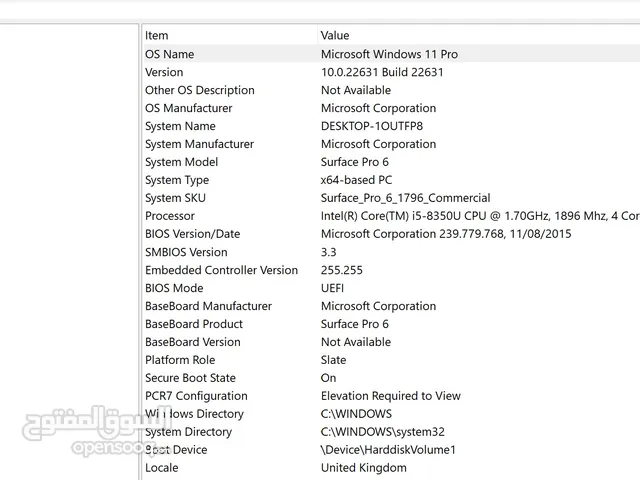Viewport: 640px width, 480px height.
Task: Click value Microsoft Corporation 239.779.768, 11/08/2015
Action: pyautogui.click(x=446, y=233)
